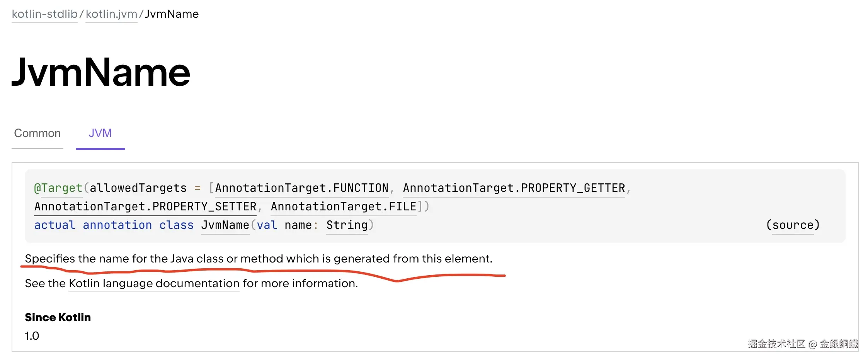Switch to the Common tab
Screen dimensions: 868x359
point(37,133)
